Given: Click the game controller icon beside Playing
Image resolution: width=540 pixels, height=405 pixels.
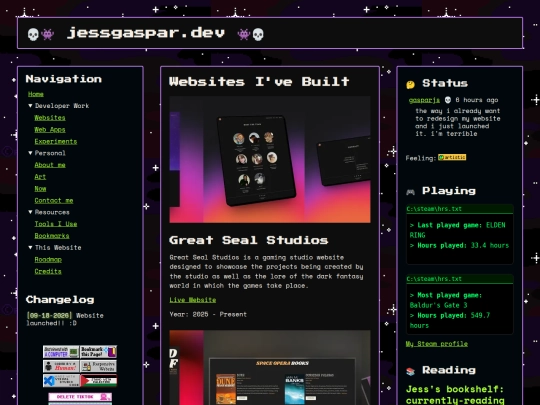Looking at the screenshot, I should [x=410, y=192].
